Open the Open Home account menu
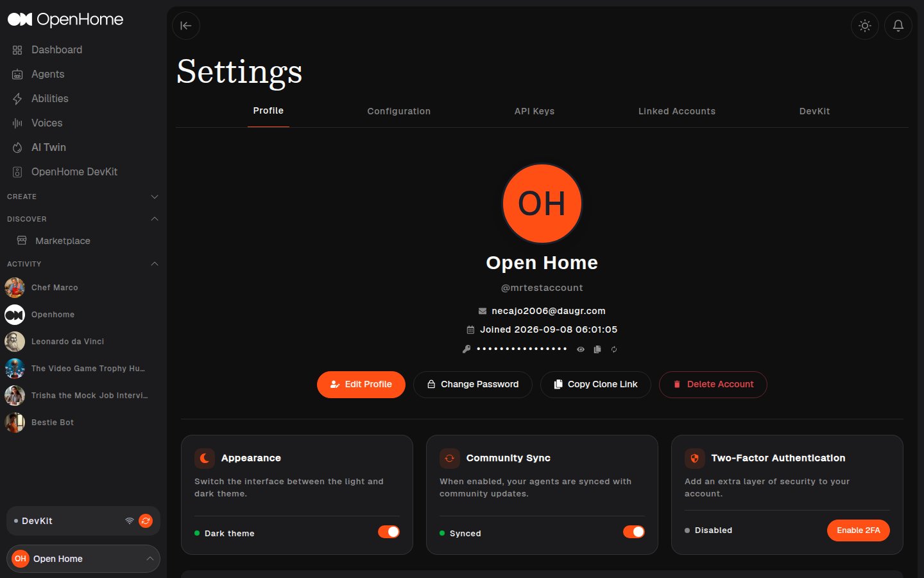 pos(83,559)
